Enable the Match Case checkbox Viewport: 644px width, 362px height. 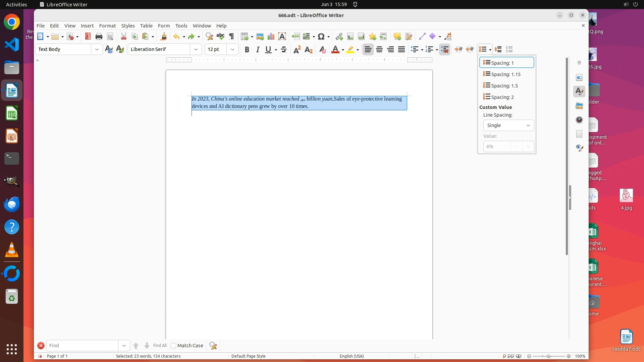tap(173, 346)
